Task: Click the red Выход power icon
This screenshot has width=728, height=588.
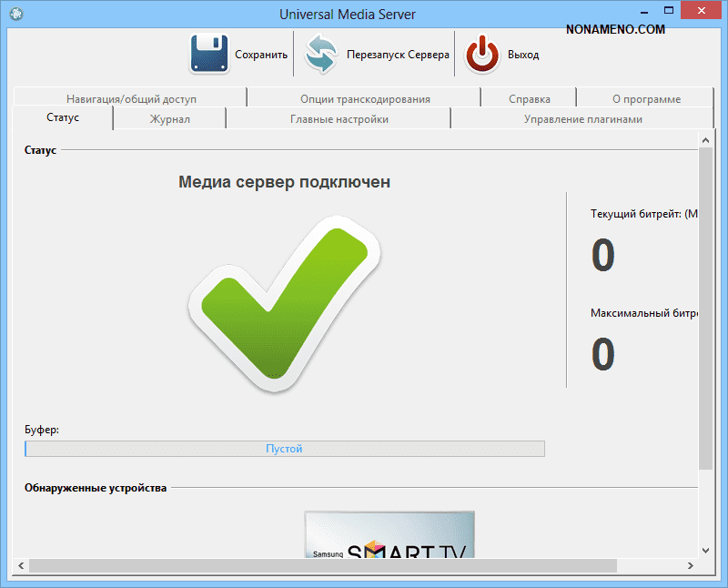Action: pyautogui.click(x=482, y=54)
